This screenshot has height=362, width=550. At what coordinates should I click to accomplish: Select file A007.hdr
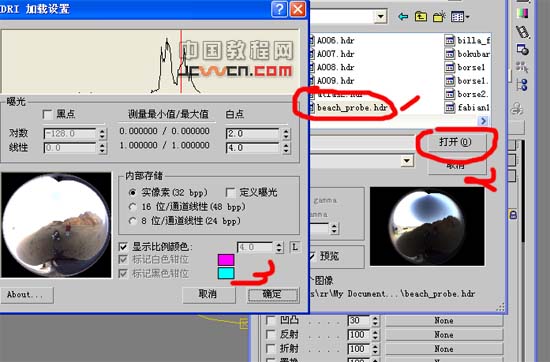pyautogui.click(x=335, y=54)
